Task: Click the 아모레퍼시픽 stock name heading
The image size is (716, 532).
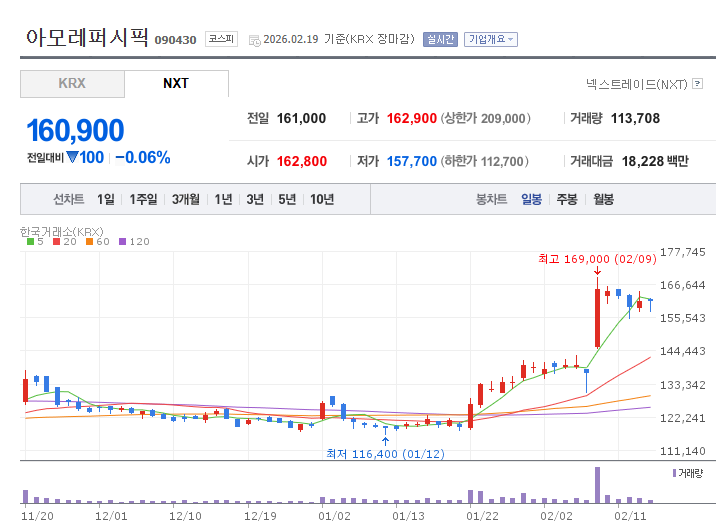Action: point(87,37)
